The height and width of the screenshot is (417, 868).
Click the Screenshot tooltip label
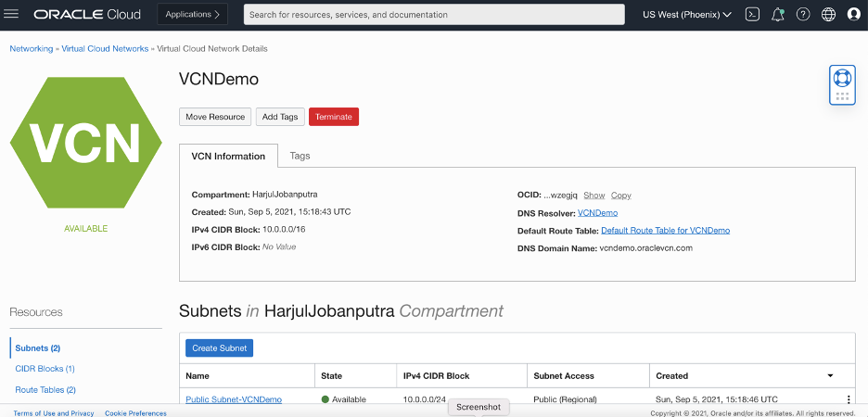point(479,407)
